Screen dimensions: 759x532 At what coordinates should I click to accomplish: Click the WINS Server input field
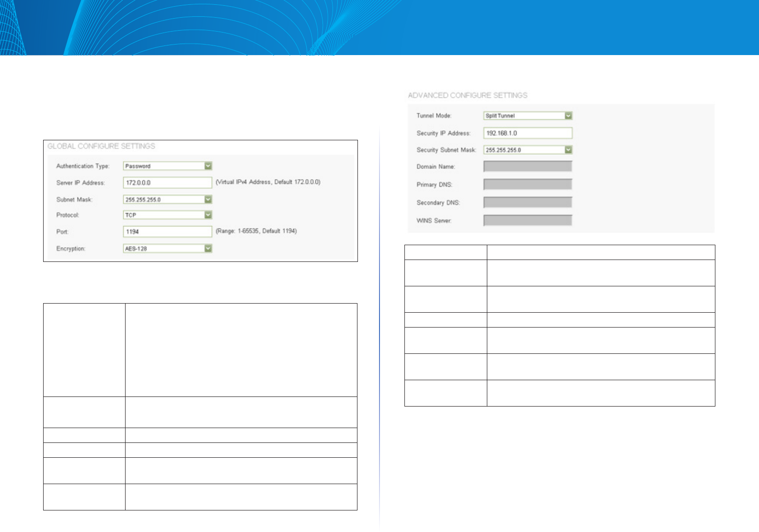(x=528, y=220)
